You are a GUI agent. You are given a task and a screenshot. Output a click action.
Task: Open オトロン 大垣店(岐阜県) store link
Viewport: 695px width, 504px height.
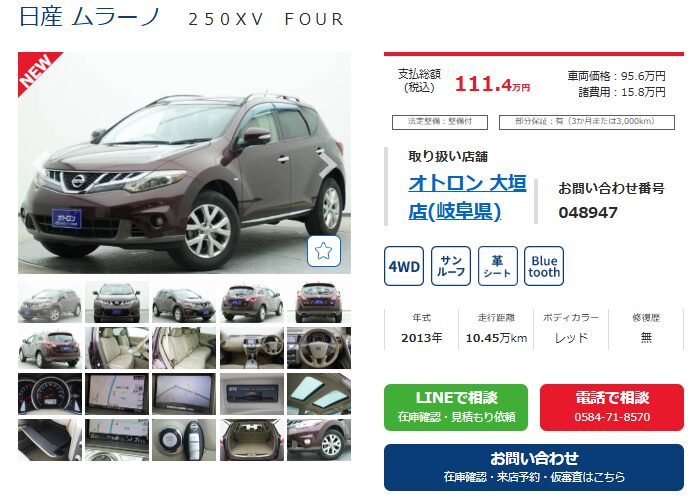click(x=467, y=197)
